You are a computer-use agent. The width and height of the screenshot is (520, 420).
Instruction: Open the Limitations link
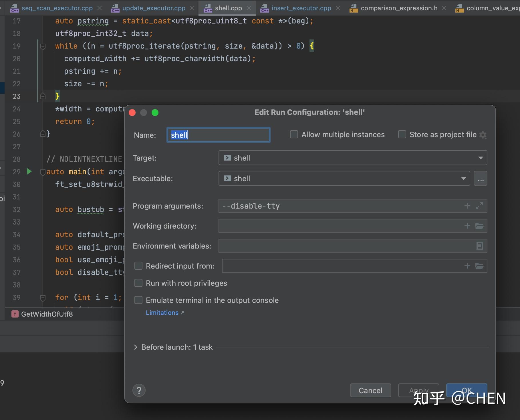point(162,313)
